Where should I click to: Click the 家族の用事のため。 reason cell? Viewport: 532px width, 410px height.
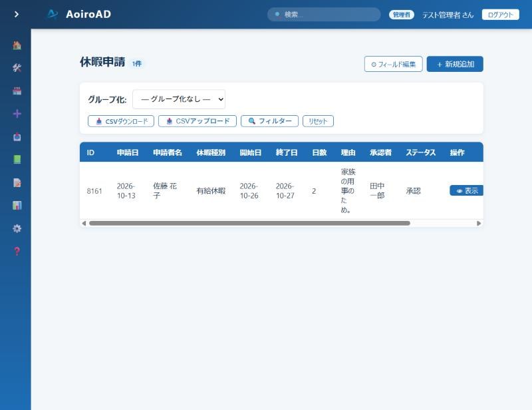click(348, 190)
